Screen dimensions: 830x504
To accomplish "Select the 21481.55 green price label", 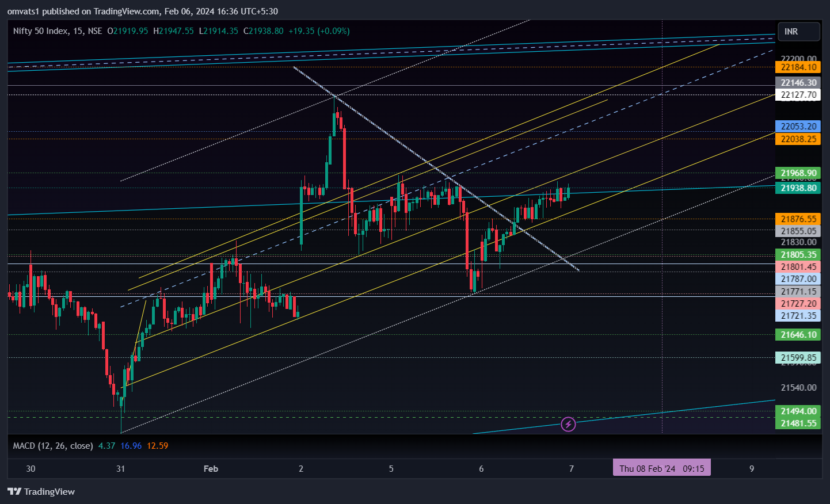I will coord(798,423).
